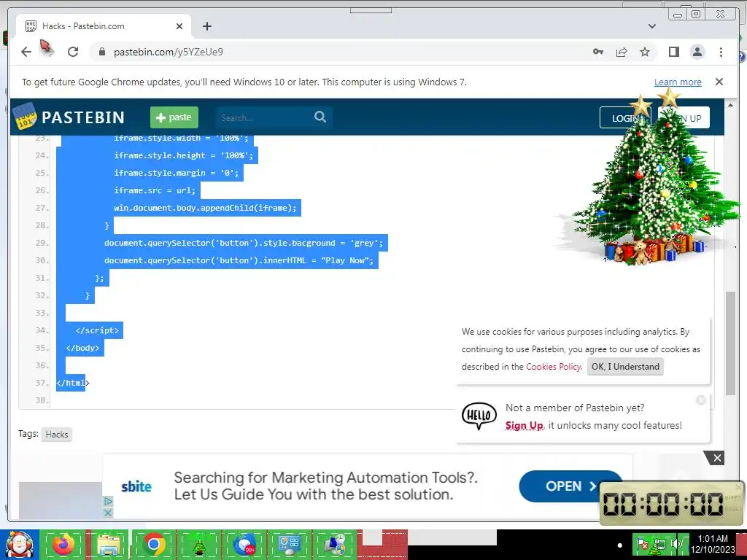Click the iframe.style.margin code line
The image size is (747, 560).
[x=176, y=173]
